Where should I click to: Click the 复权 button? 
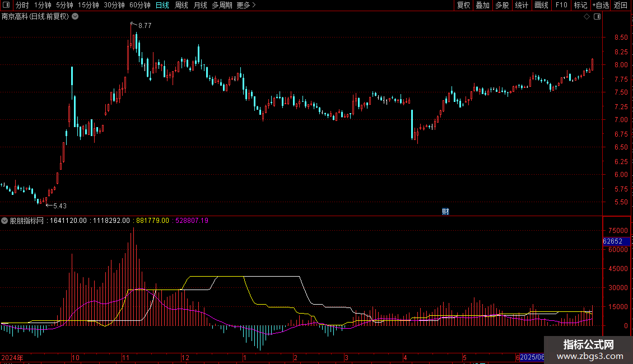463,5
